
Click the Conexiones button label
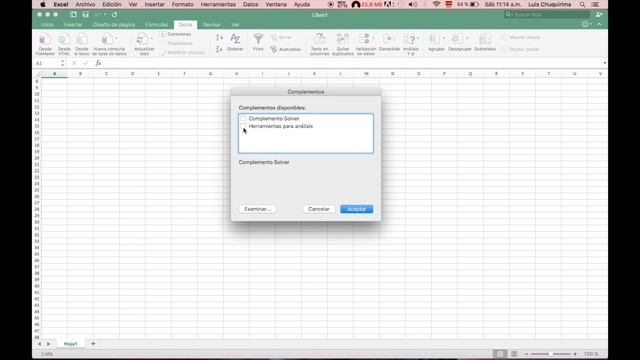[179, 34]
